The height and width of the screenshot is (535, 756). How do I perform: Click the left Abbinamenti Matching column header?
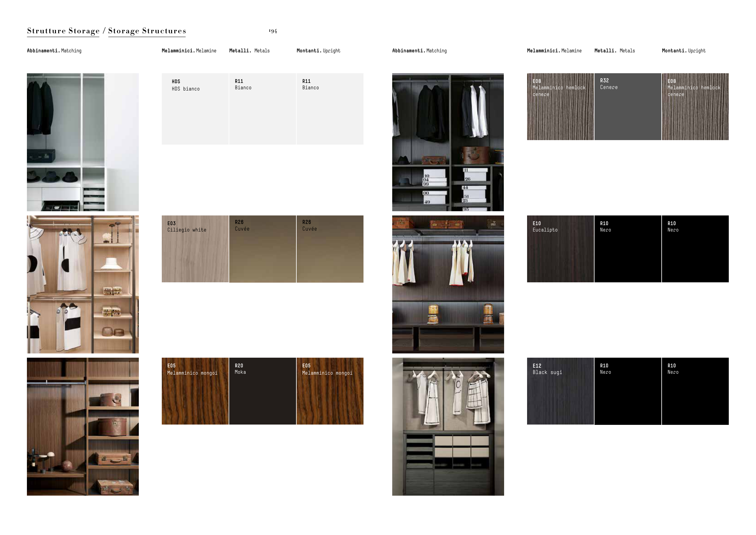pos(54,51)
